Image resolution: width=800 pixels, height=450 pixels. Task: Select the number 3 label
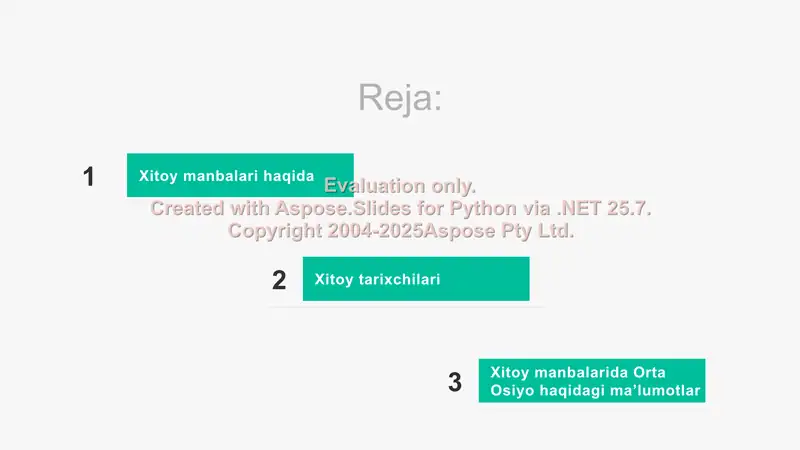[x=455, y=382]
